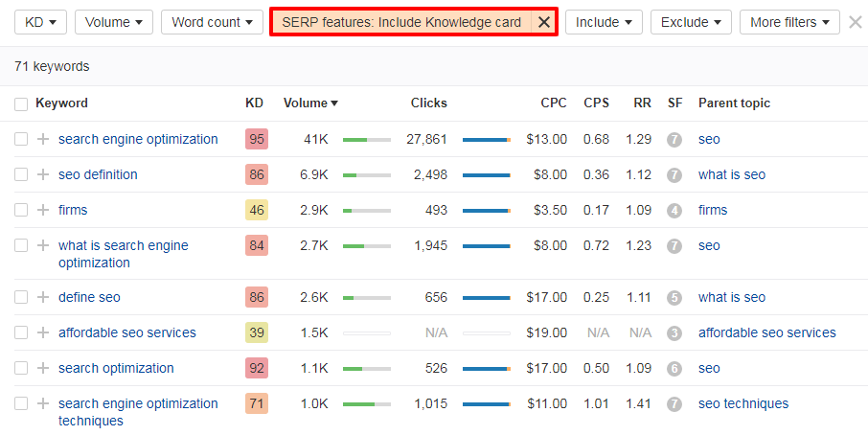This screenshot has width=868, height=435.
Task: Select all keywords with the header checkbox
Action: (21, 104)
